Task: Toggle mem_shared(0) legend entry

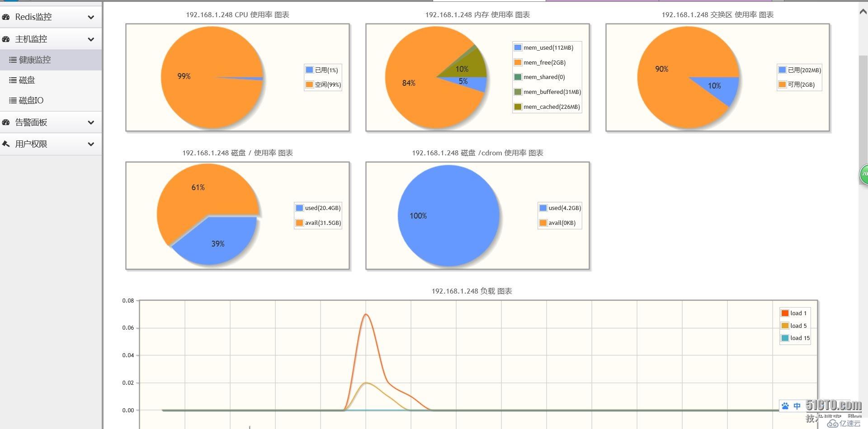Action: coord(540,77)
